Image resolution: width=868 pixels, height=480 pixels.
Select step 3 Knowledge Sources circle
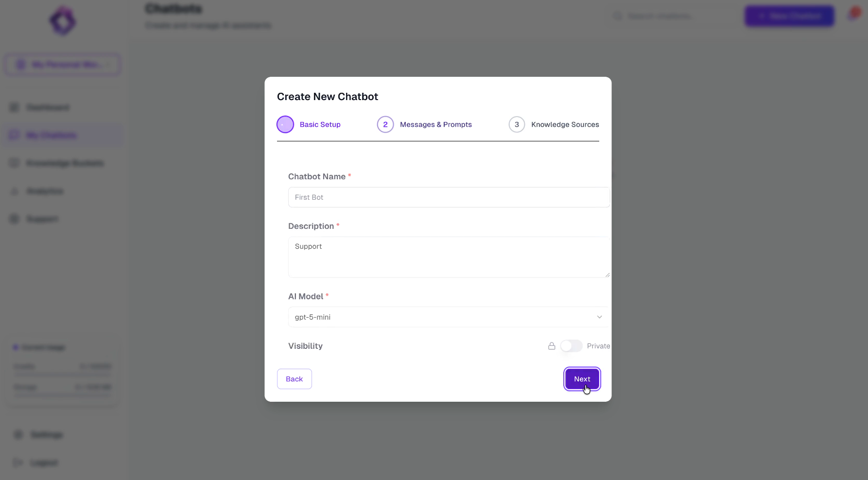(516, 124)
